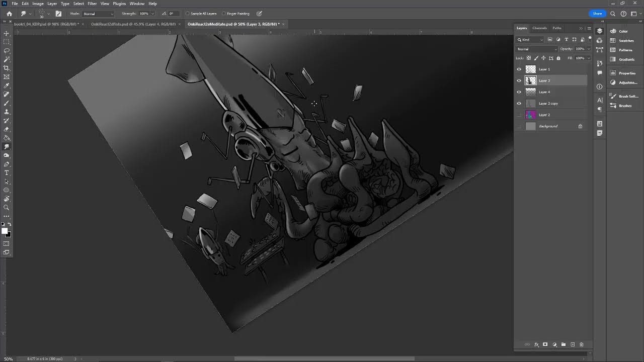Switch to the Channels tab
This screenshot has width=644, height=362.
(539, 28)
